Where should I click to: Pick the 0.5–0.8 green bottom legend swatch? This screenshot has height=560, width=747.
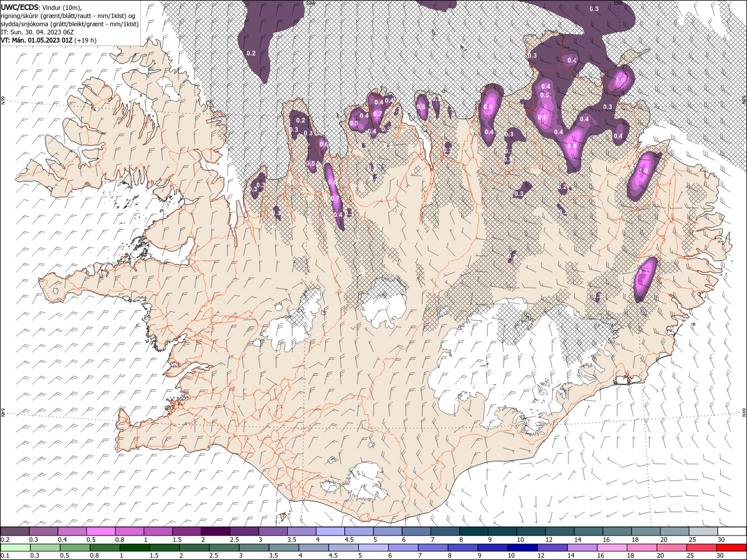(x=75, y=547)
